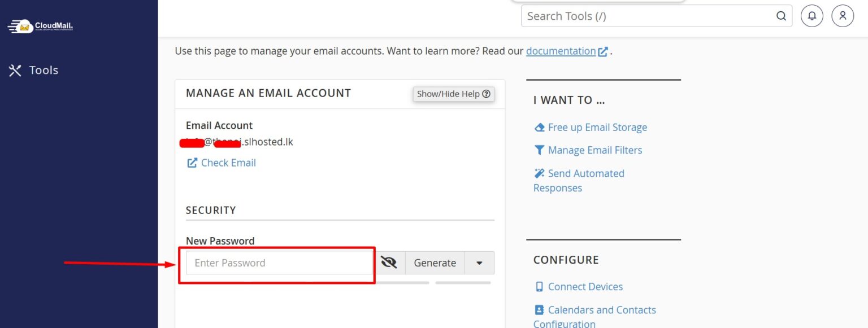Open the notifications bell
868x328 pixels.
pos(812,16)
